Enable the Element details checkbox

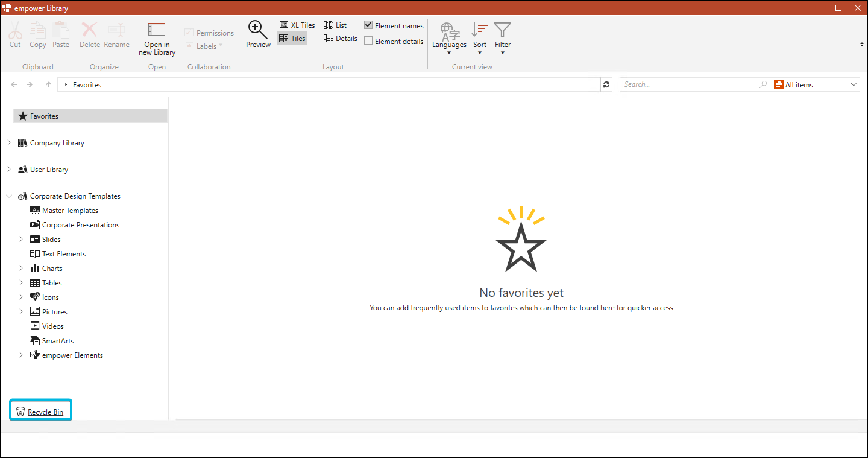pos(368,41)
